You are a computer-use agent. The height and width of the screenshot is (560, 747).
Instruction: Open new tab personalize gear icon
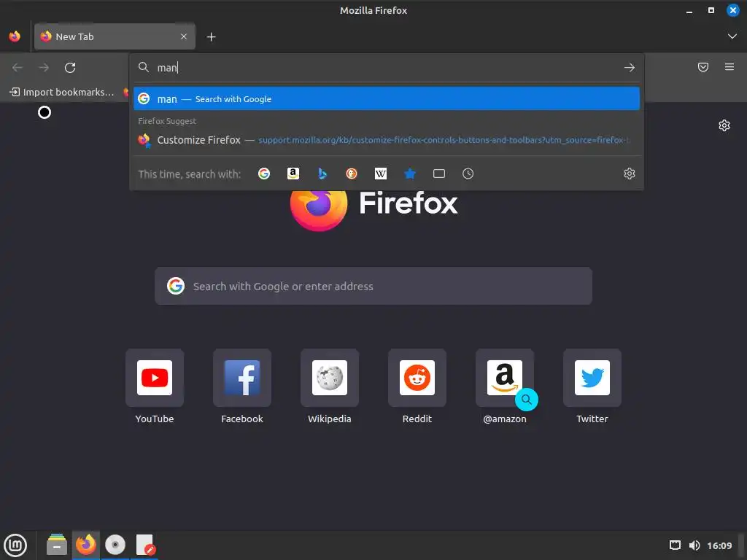pyautogui.click(x=724, y=125)
